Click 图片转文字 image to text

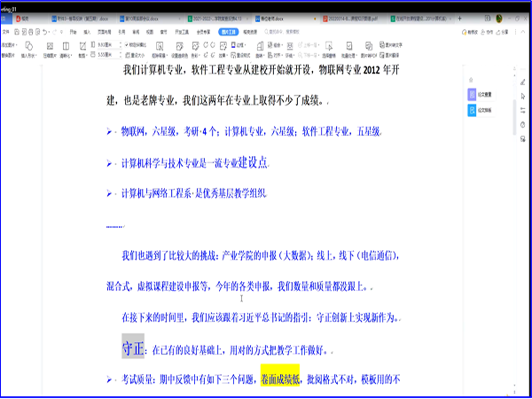click(x=391, y=45)
